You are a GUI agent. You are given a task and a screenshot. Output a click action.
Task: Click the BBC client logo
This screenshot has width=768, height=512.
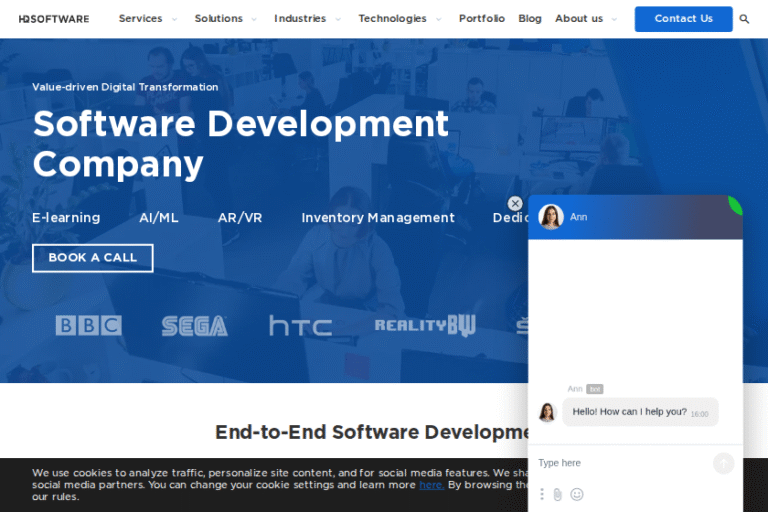click(88, 326)
